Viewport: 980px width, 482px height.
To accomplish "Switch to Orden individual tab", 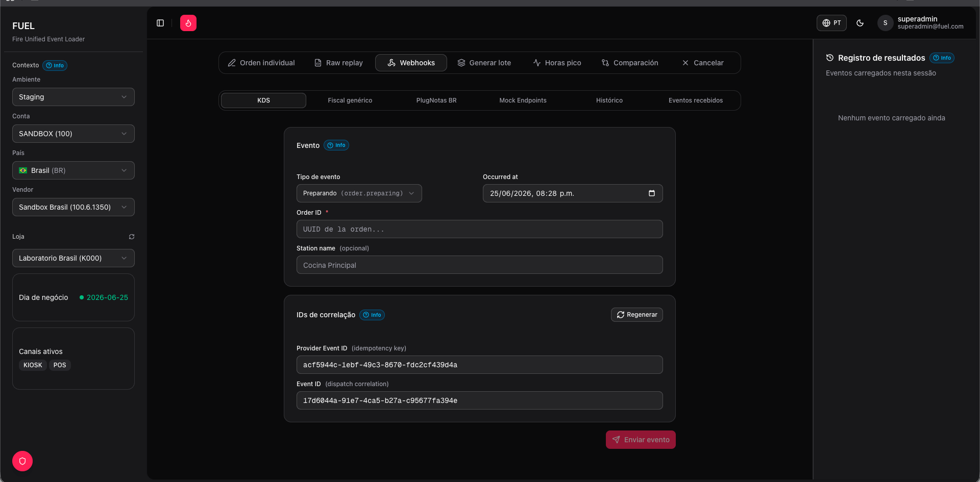I will [x=261, y=63].
